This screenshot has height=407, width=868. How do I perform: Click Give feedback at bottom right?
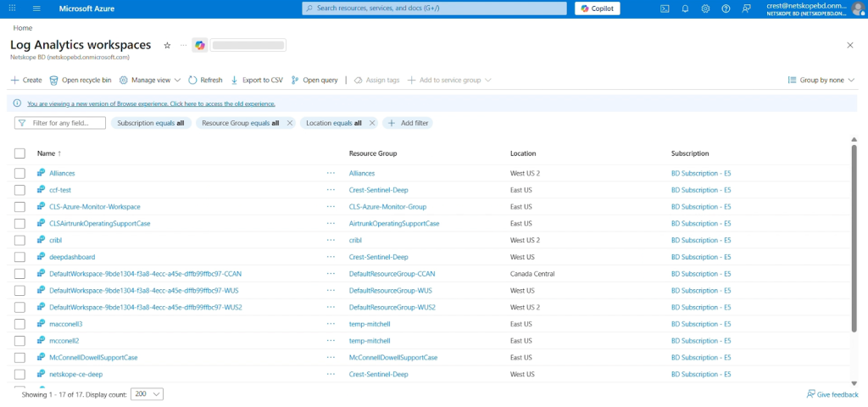click(x=832, y=394)
